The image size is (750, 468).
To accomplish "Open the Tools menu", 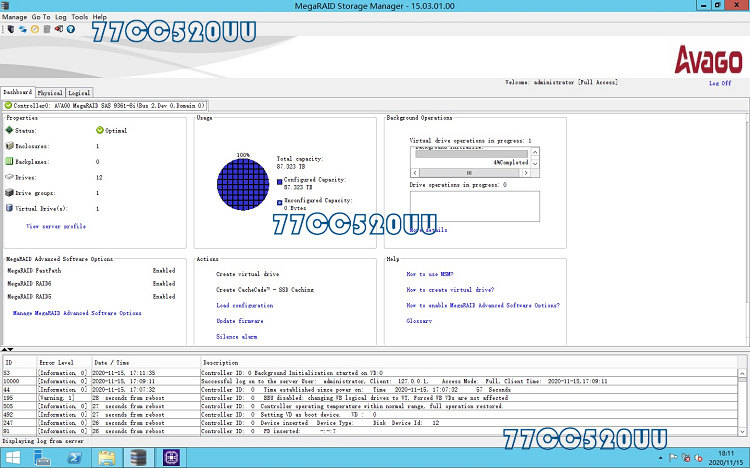I will click(79, 17).
